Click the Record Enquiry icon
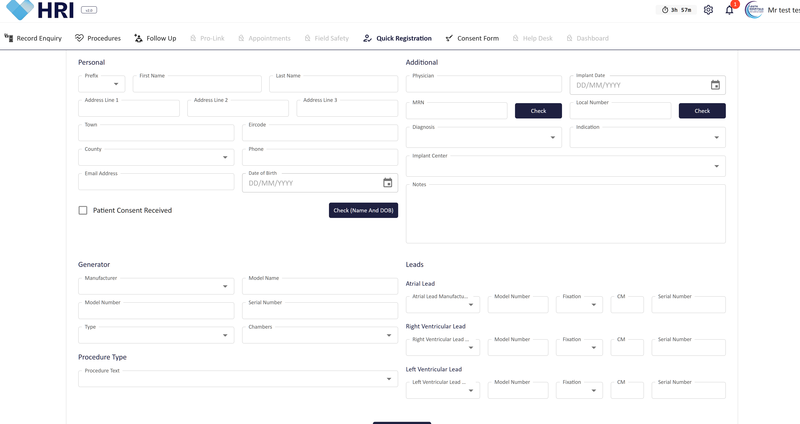800x424 pixels. click(x=9, y=38)
